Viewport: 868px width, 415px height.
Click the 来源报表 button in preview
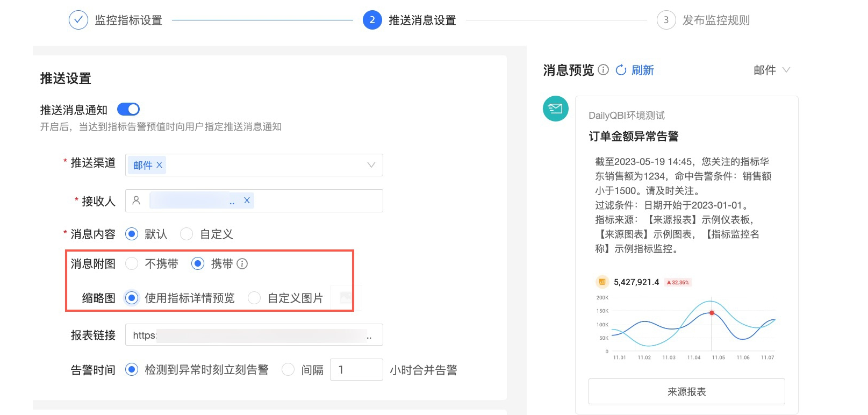tap(686, 392)
